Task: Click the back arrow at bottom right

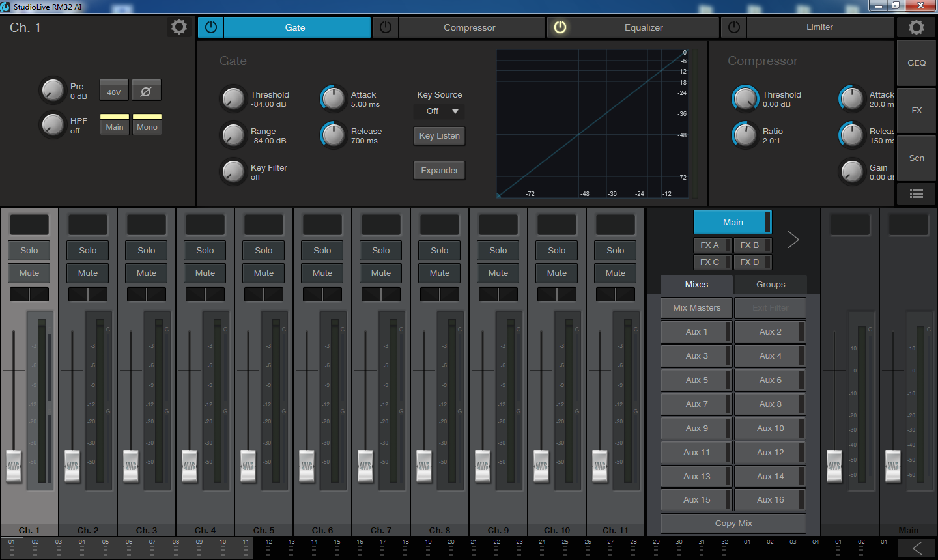Action: point(917,548)
